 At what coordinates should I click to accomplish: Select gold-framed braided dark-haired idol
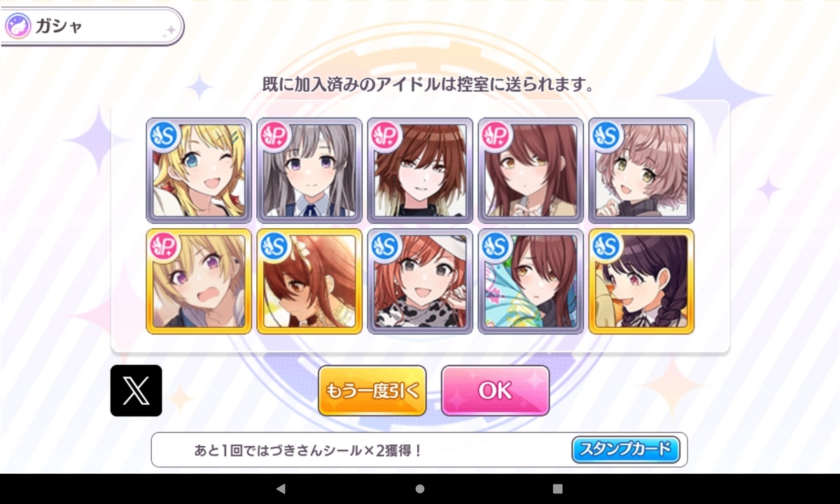pos(641,281)
